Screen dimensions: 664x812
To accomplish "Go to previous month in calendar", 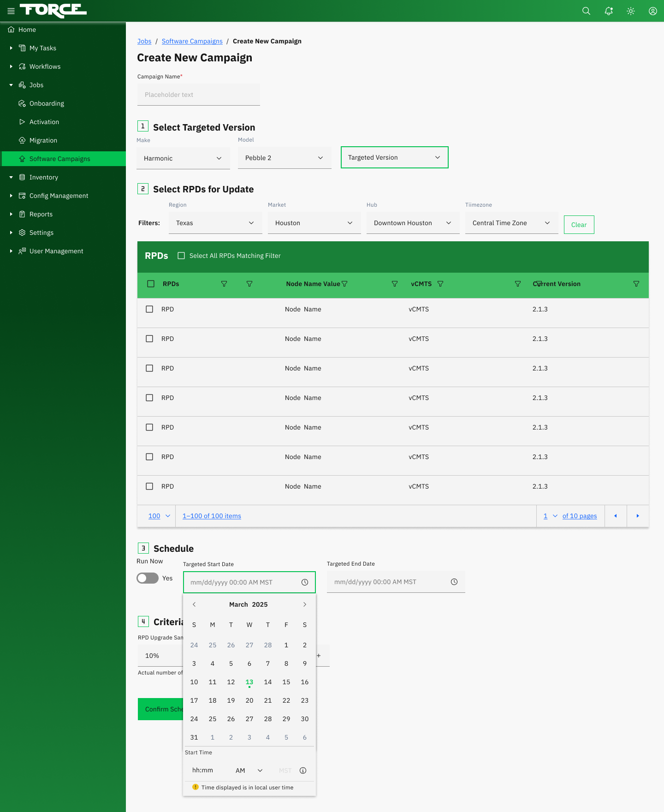I will pyautogui.click(x=194, y=604).
